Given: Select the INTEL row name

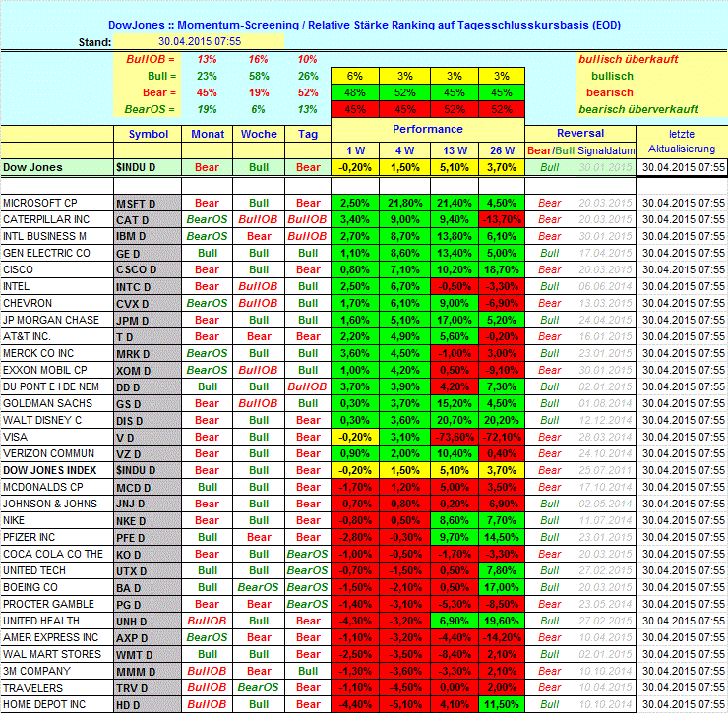Looking at the screenshot, I should 17,286.
